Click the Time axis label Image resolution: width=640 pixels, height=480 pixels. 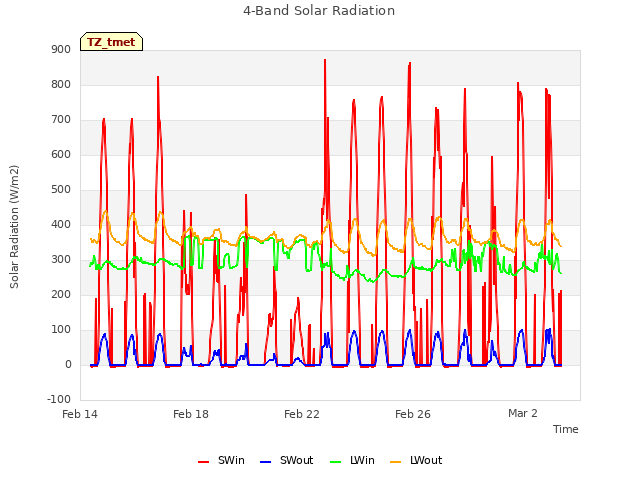point(566,429)
